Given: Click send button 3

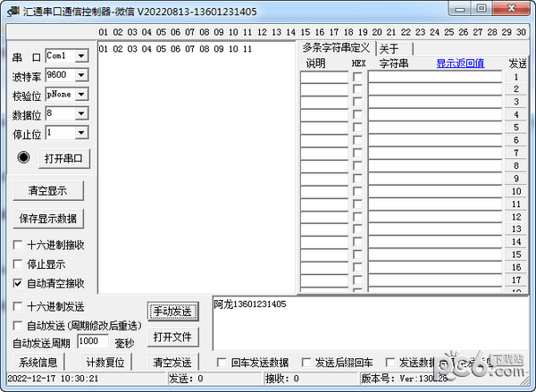Looking at the screenshot, I should click(515, 102).
